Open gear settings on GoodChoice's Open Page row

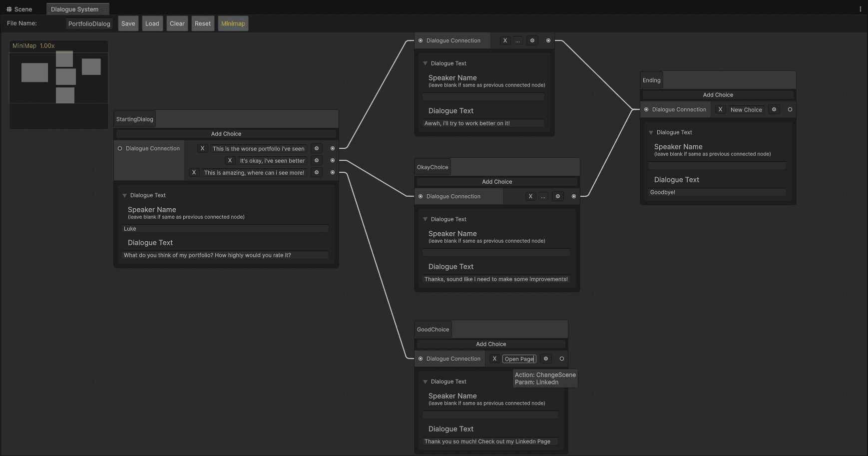point(545,359)
